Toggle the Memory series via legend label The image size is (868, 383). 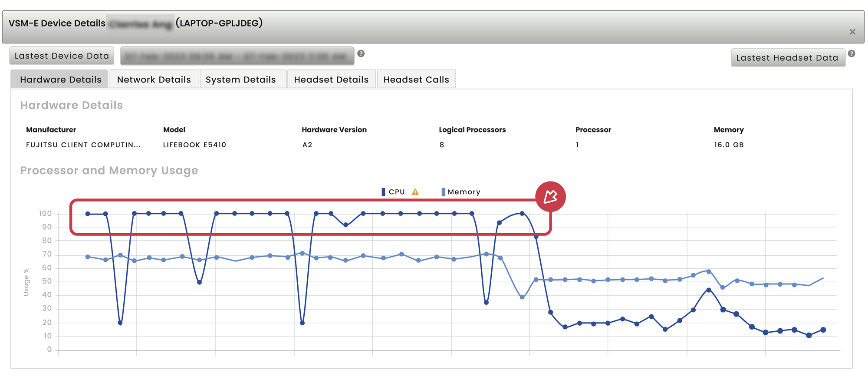tap(464, 192)
